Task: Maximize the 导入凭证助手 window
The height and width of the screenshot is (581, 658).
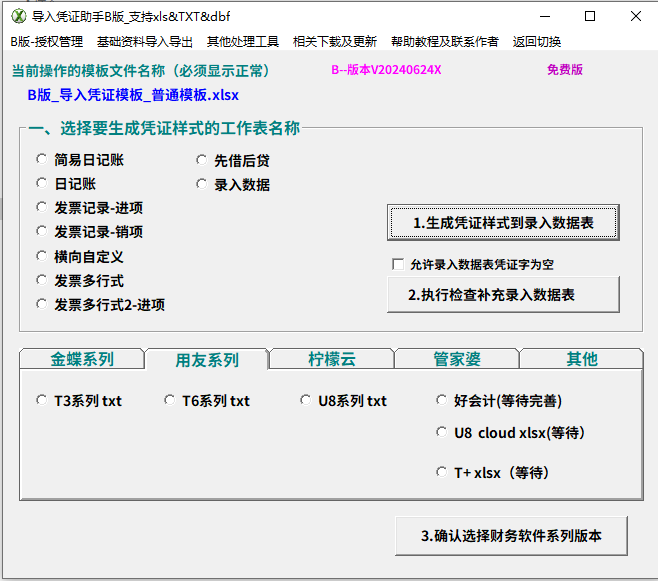Action: click(590, 16)
